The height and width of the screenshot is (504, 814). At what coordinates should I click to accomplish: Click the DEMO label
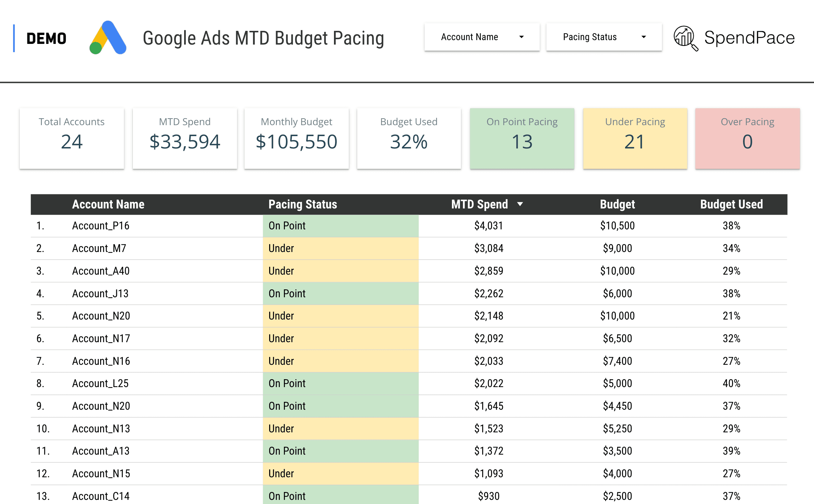click(x=46, y=38)
